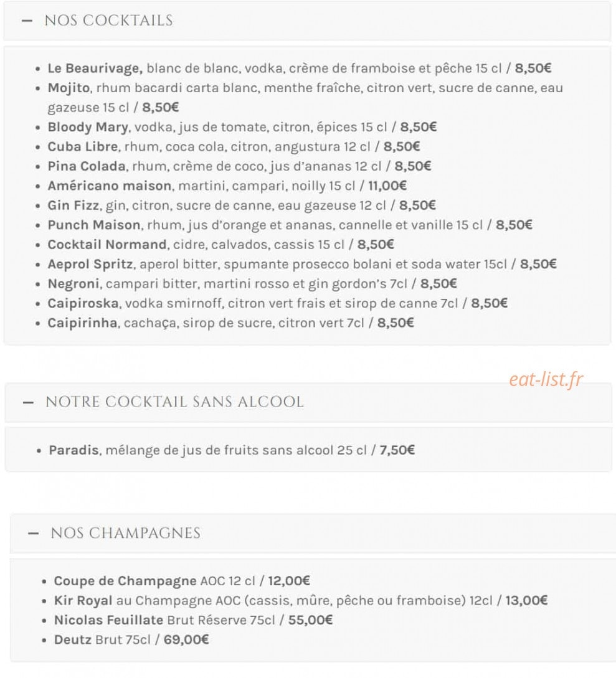Select the Cocktail Normand item

[x=220, y=244]
